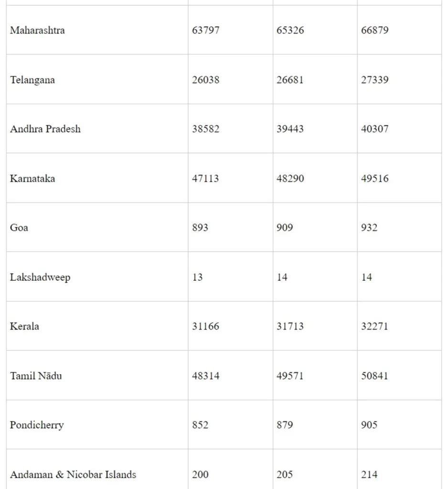Click the Kerala row label
The height and width of the screenshot is (489, 448).
click(25, 327)
